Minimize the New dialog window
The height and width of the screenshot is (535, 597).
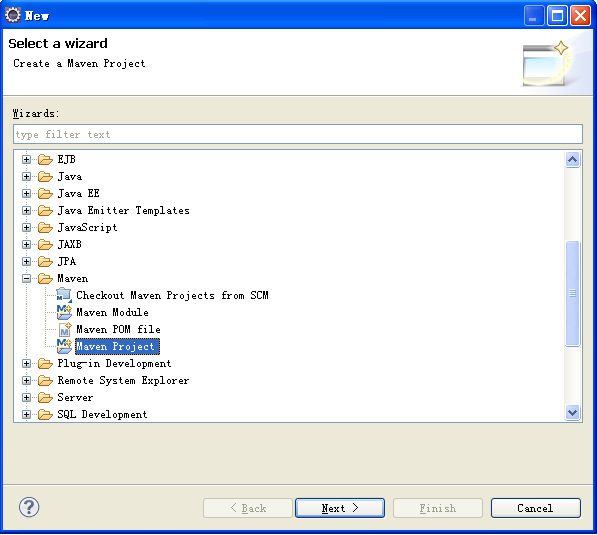pyautogui.click(x=534, y=16)
